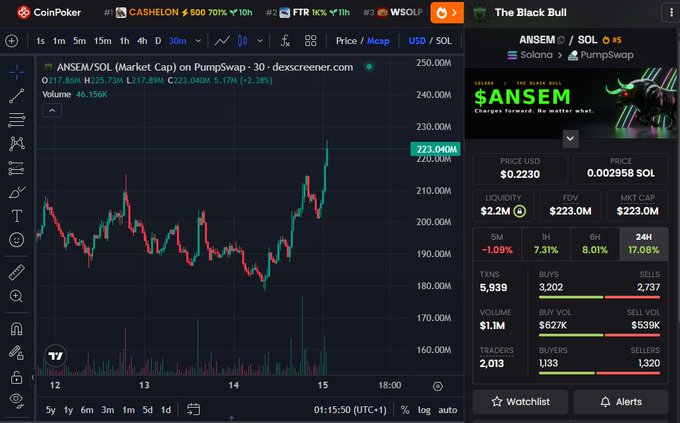Switch to the 5M stats tab
The width and height of the screenshot is (680, 423).
(x=497, y=244)
